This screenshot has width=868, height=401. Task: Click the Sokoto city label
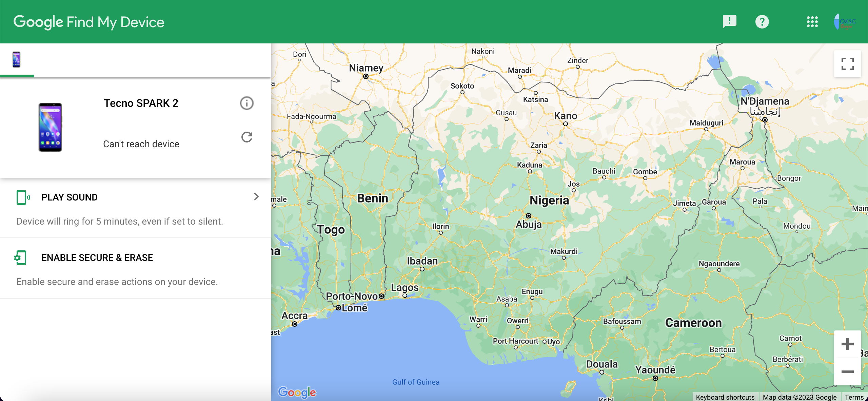(462, 86)
